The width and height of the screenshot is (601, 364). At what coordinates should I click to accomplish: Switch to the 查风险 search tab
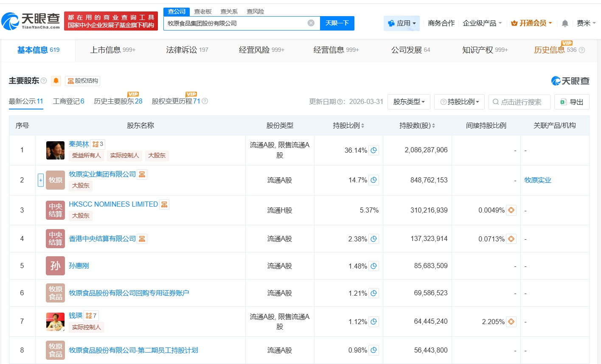click(x=256, y=11)
